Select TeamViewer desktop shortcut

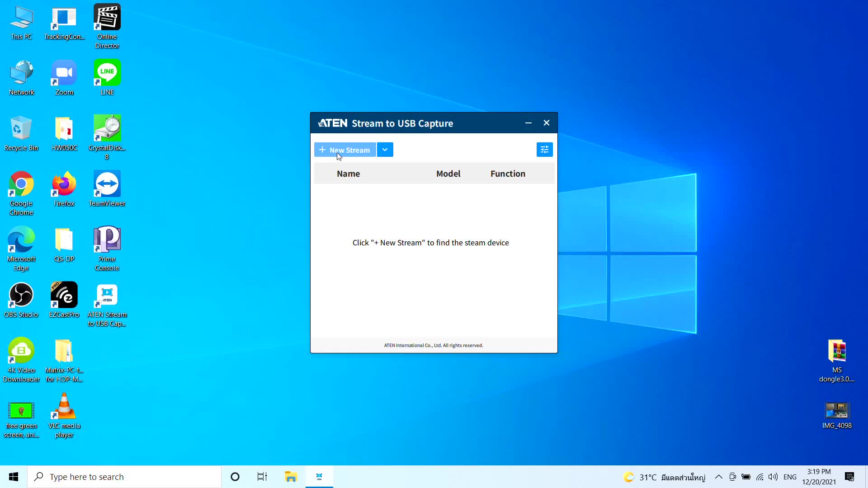click(107, 189)
